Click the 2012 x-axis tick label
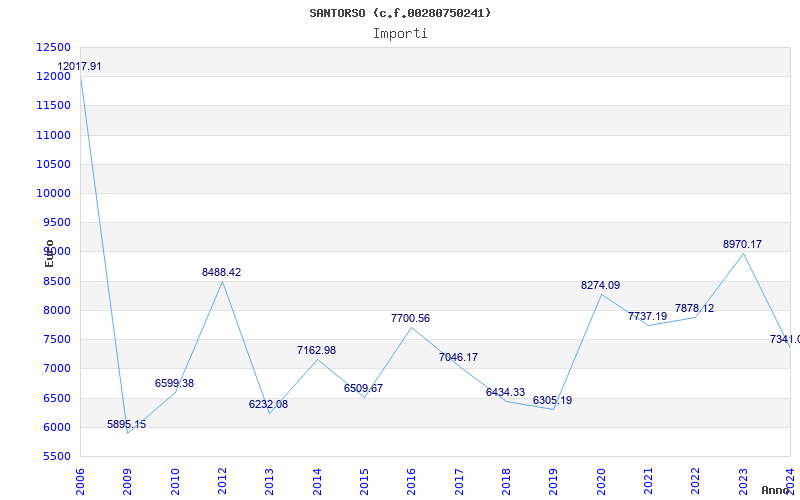 (x=222, y=482)
